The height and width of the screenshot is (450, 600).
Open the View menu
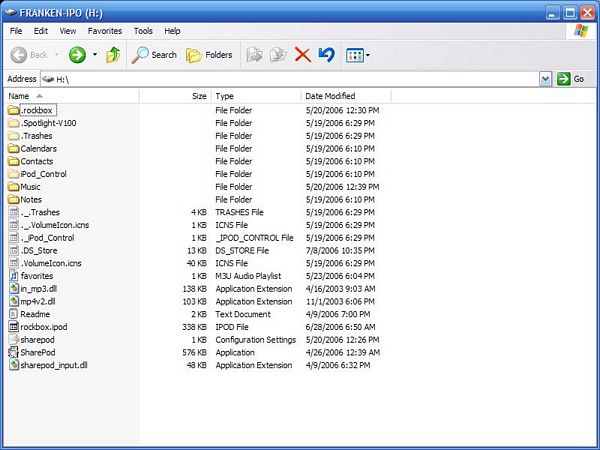(x=68, y=31)
